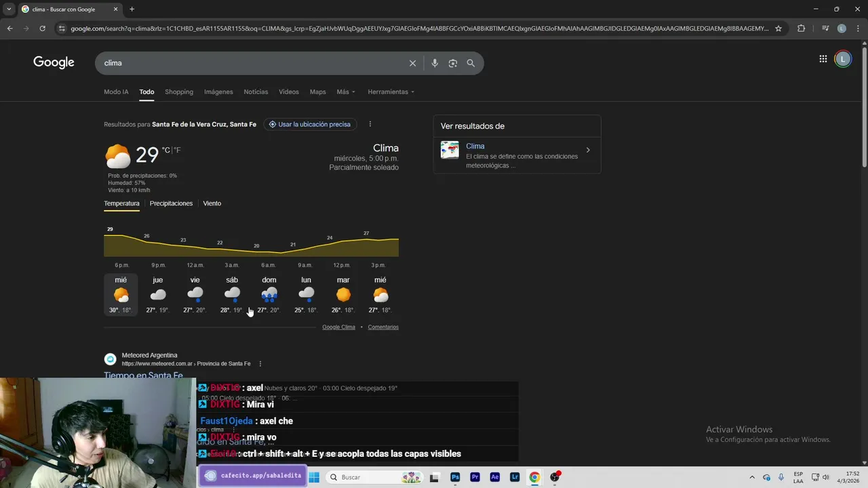Bookmark this page with the star icon

pos(778,28)
